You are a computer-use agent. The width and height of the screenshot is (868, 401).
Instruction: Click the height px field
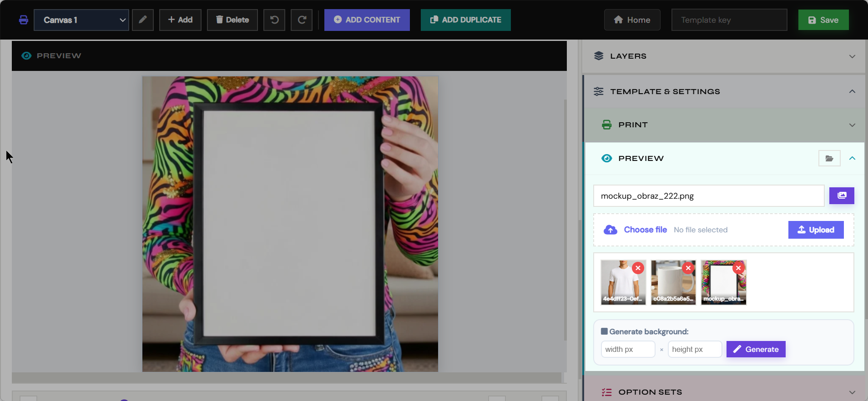695,349
